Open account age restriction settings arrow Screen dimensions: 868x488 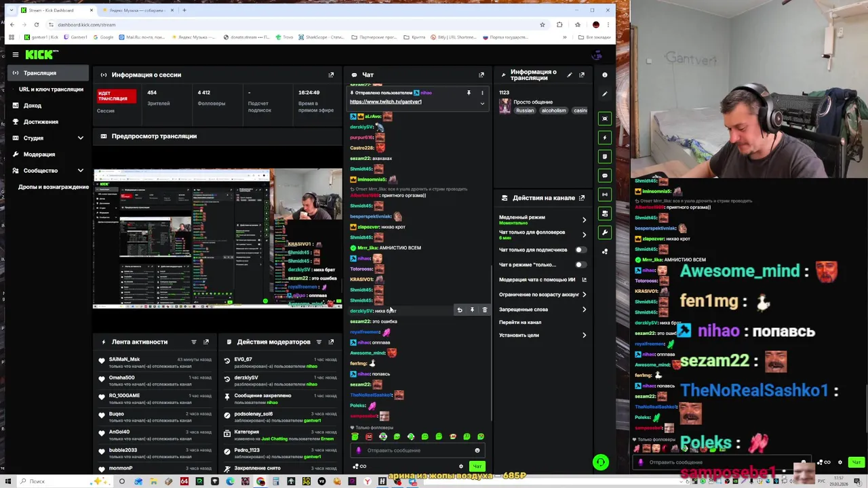584,294
